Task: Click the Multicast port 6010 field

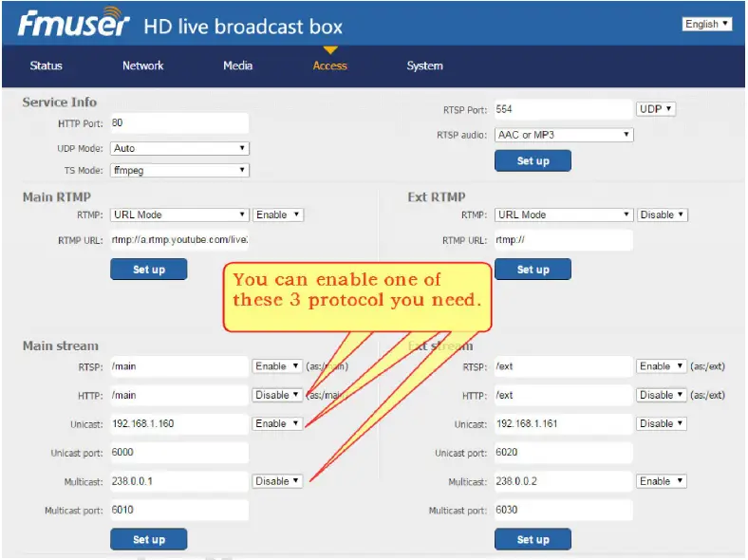Action: 179,510
